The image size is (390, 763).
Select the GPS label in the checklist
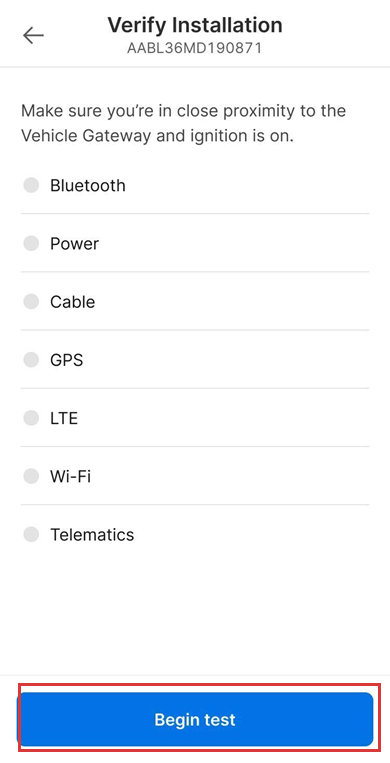point(67,360)
